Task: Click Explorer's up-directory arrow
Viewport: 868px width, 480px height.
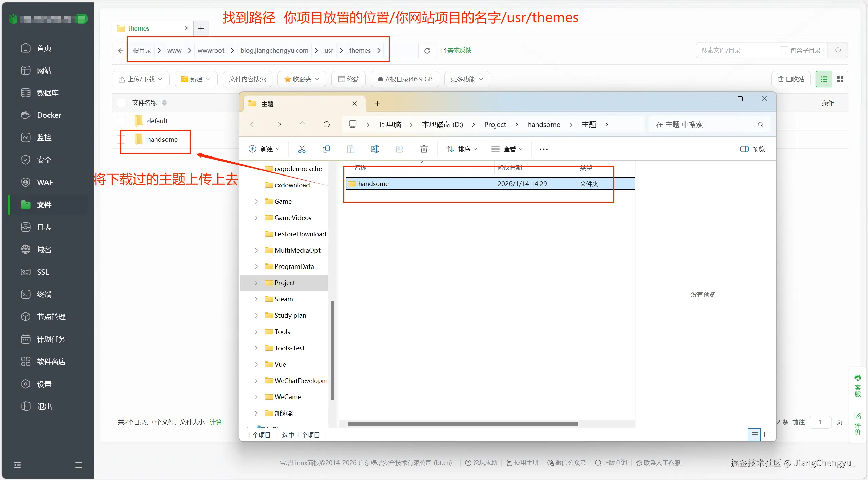Action: [x=302, y=124]
